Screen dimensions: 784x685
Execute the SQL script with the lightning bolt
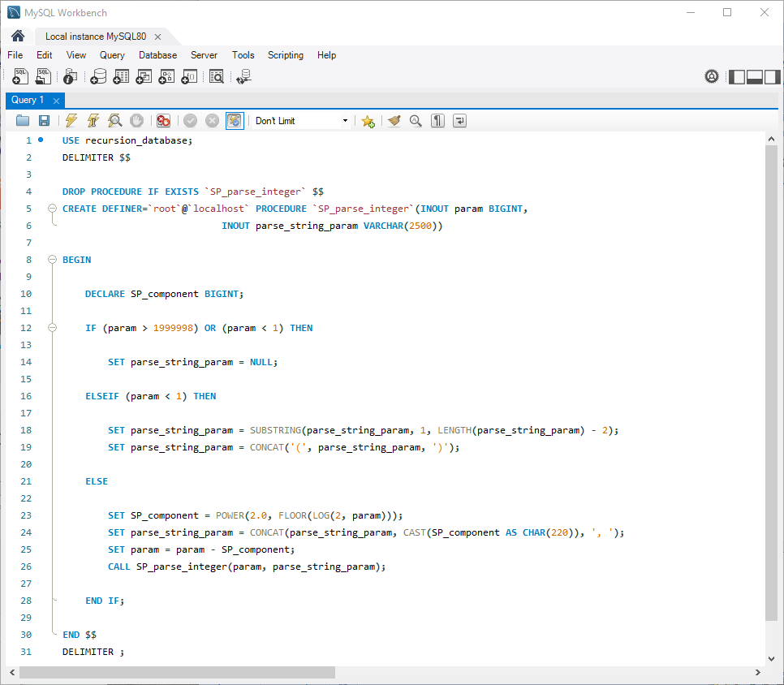pyautogui.click(x=71, y=121)
